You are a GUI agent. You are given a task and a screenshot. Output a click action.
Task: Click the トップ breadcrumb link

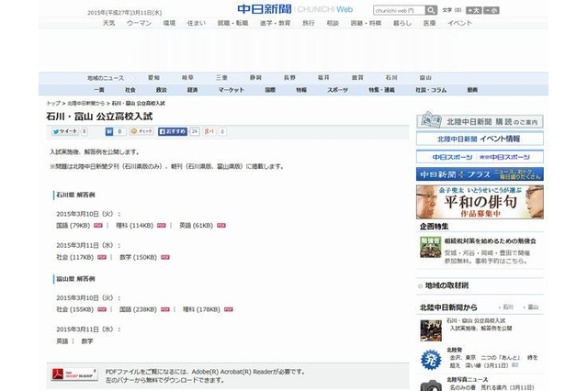53,103
